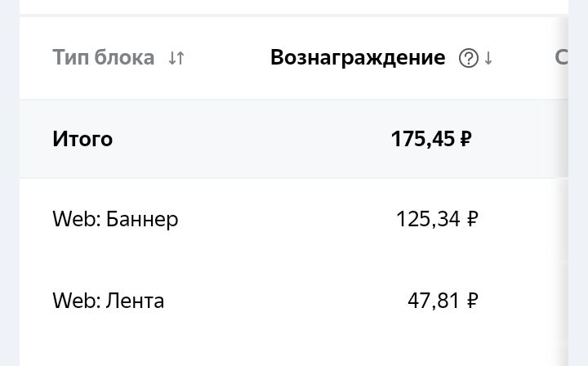Click the gray margin left of the table
This screenshot has width=588, height=366.
pos(10,183)
